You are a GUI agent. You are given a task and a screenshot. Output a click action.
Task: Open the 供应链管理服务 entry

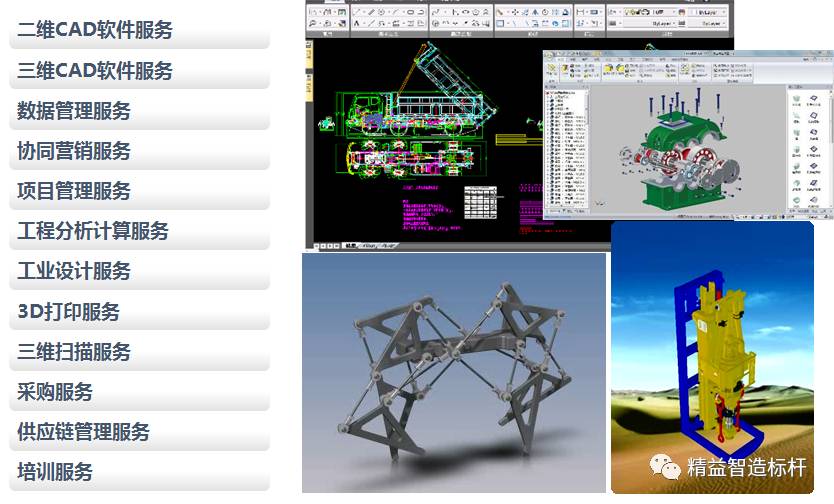(x=139, y=432)
